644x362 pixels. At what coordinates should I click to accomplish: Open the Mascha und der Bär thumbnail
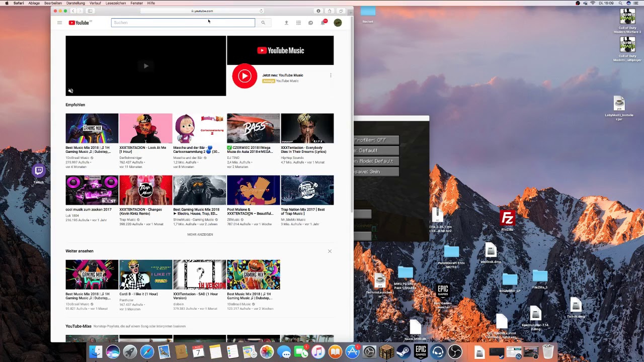(199, 128)
